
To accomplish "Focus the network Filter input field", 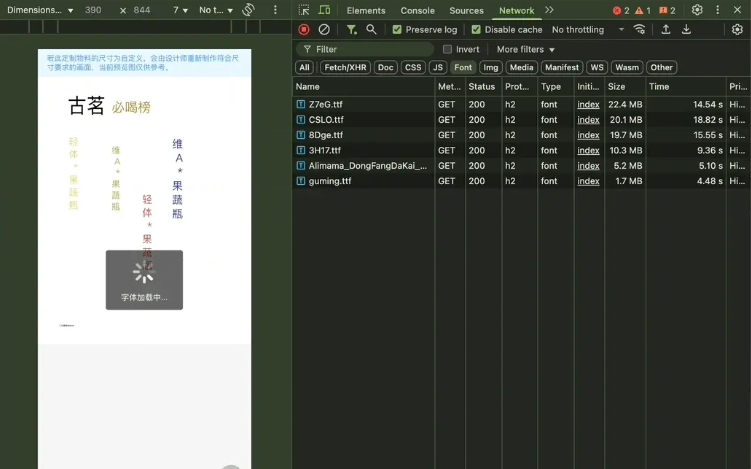I will pos(365,49).
